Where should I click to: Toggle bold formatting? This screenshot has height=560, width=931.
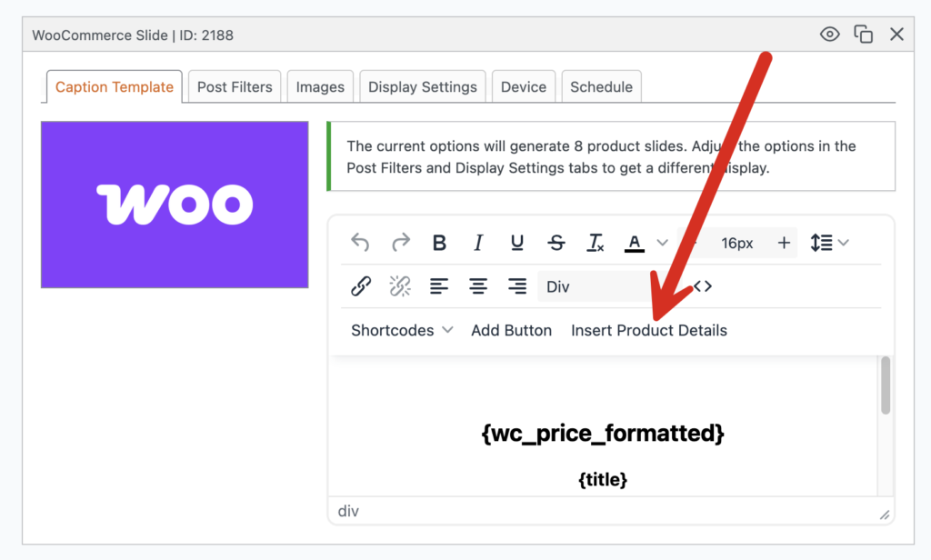(439, 242)
